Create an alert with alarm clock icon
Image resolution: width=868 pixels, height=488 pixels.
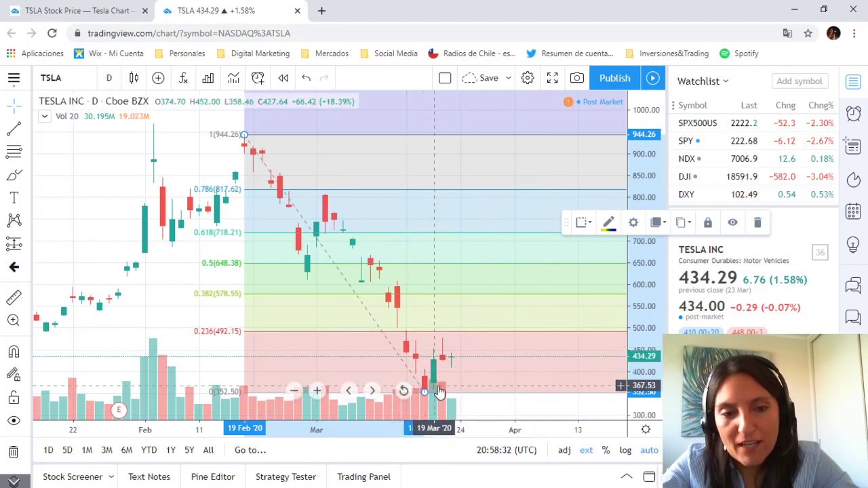pyautogui.click(x=258, y=78)
